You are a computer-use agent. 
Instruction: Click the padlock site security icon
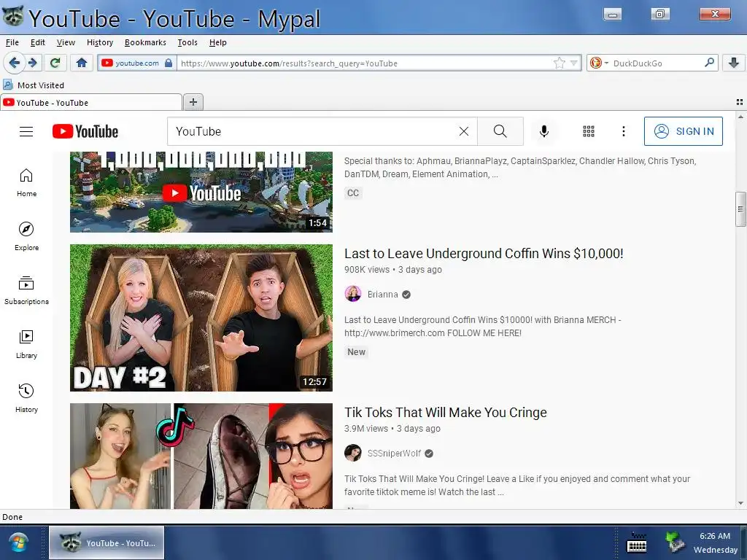169,63
